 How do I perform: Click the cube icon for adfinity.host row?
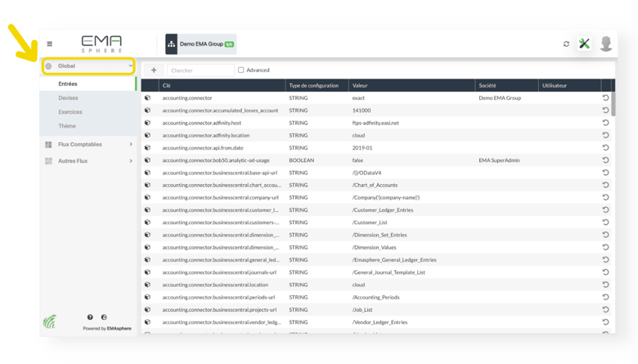(147, 123)
